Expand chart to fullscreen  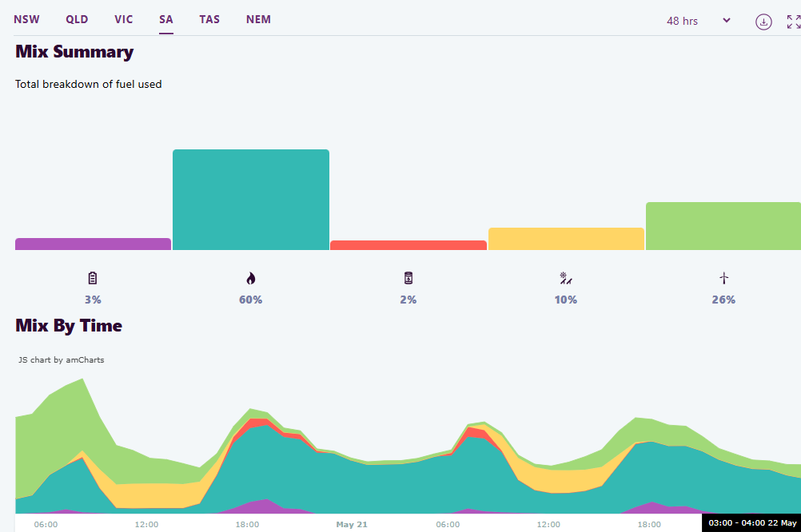[x=793, y=22]
